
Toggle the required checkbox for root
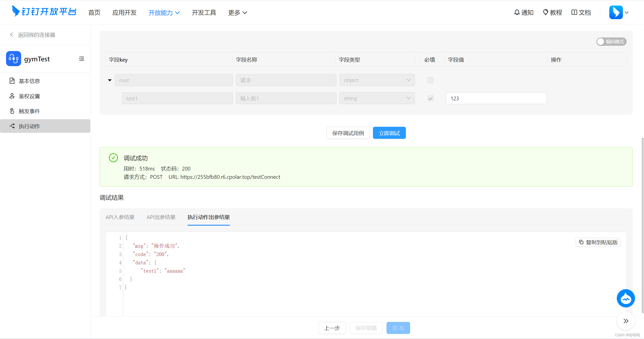431,80
